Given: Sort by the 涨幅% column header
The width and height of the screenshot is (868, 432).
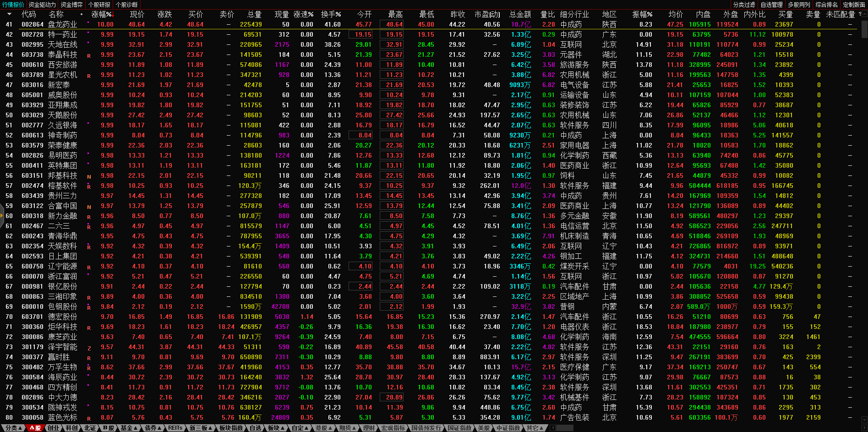Looking at the screenshot, I should (x=102, y=15).
